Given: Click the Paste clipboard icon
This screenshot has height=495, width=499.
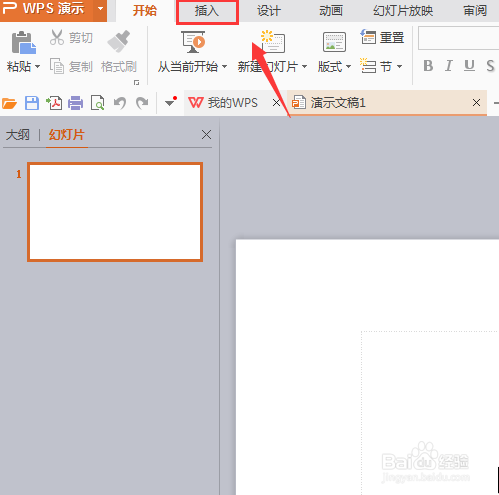Looking at the screenshot, I should [23, 42].
